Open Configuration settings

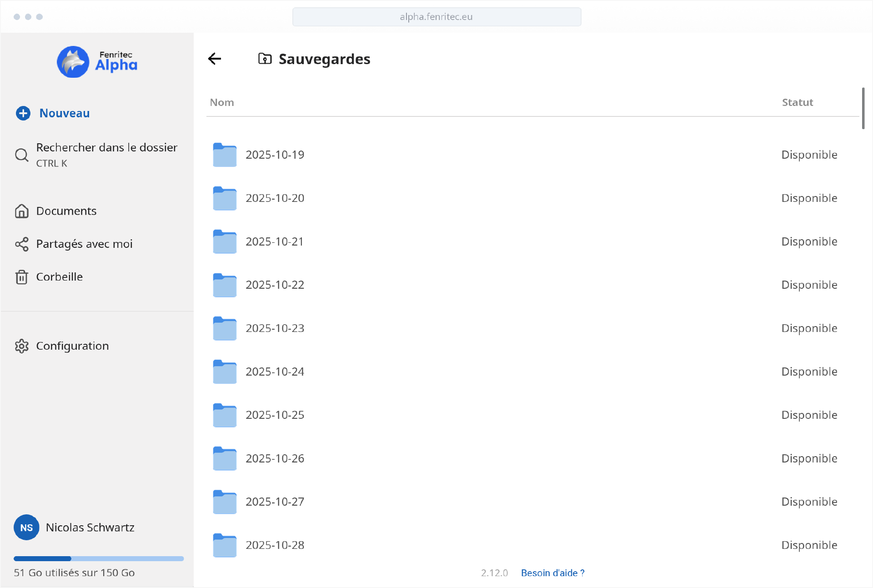(x=72, y=346)
